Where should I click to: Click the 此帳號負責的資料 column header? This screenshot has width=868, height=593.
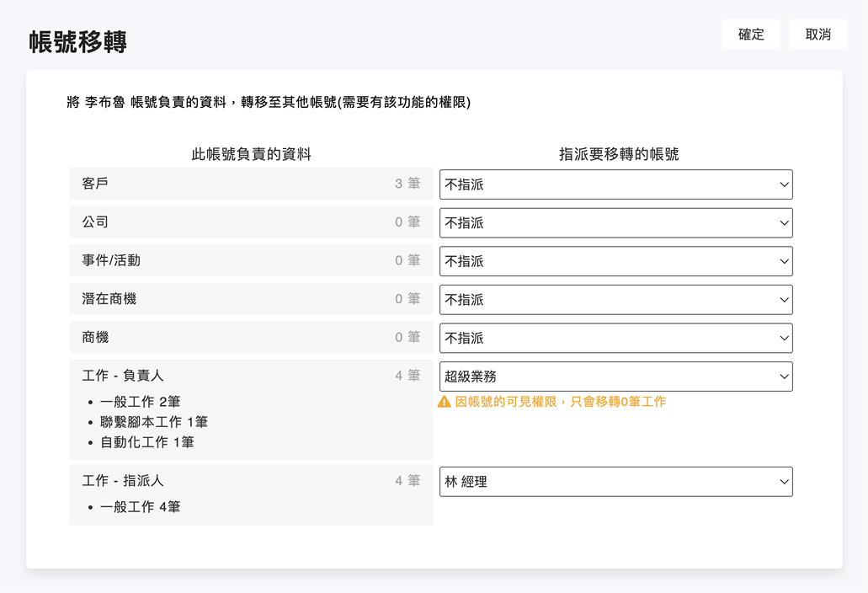click(251, 154)
